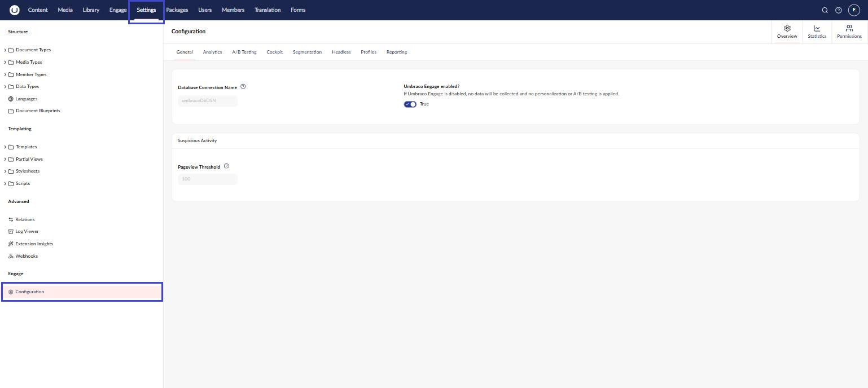Image resolution: width=868 pixels, height=388 pixels.
Task: Expand the Media Types tree node
Action: tap(5, 63)
